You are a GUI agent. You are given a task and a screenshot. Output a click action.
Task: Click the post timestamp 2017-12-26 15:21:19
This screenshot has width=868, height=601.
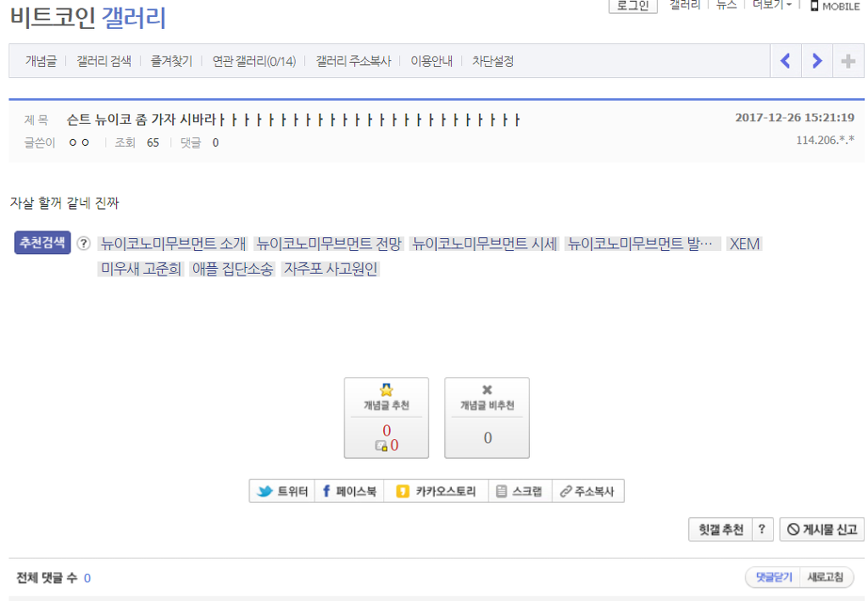pyautogui.click(x=795, y=117)
